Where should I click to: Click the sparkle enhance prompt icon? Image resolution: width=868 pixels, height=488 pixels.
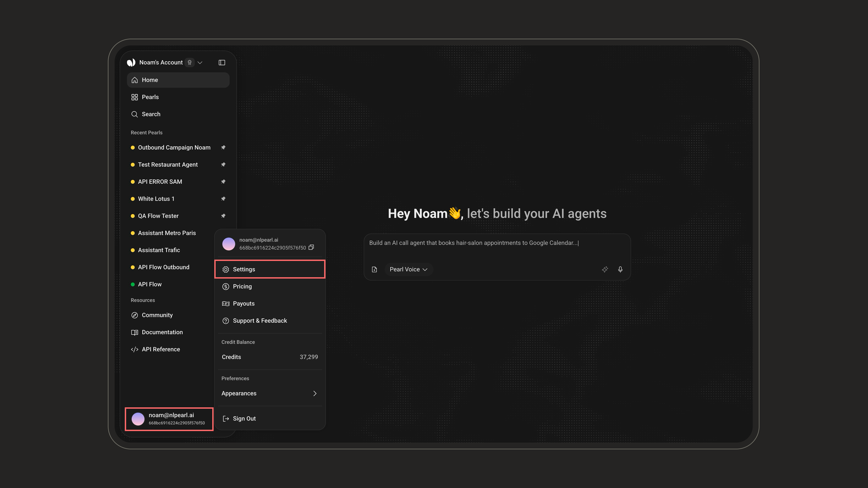pyautogui.click(x=605, y=269)
